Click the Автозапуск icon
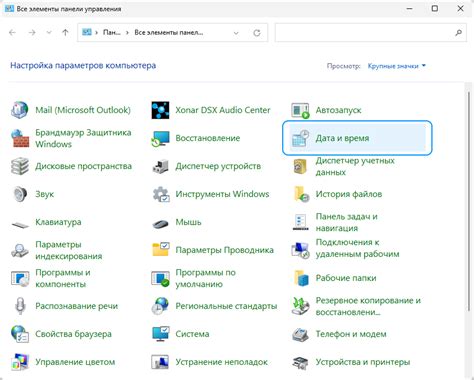Viewport: 474px width, 380px height. (300, 110)
